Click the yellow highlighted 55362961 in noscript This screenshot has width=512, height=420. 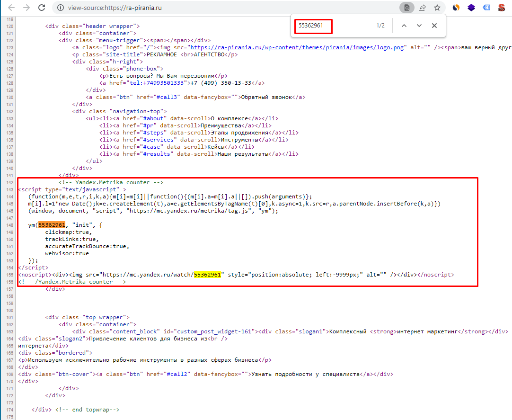[207, 275]
